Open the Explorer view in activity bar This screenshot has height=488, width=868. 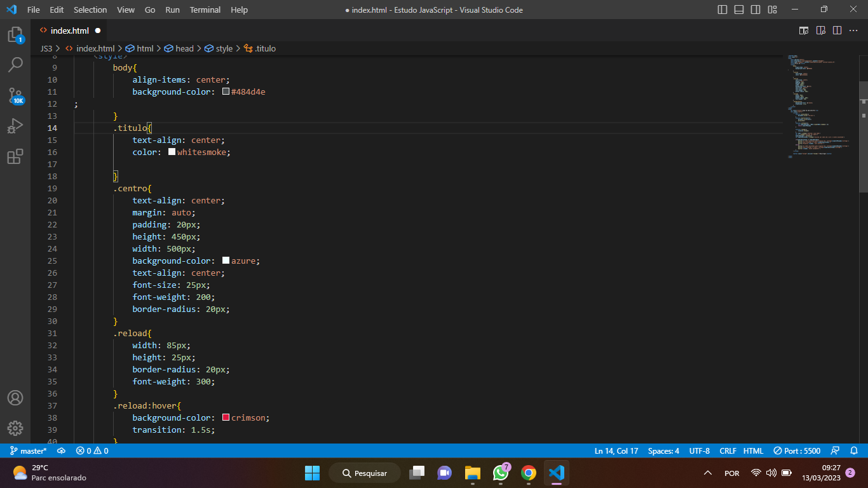(x=15, y=34)
